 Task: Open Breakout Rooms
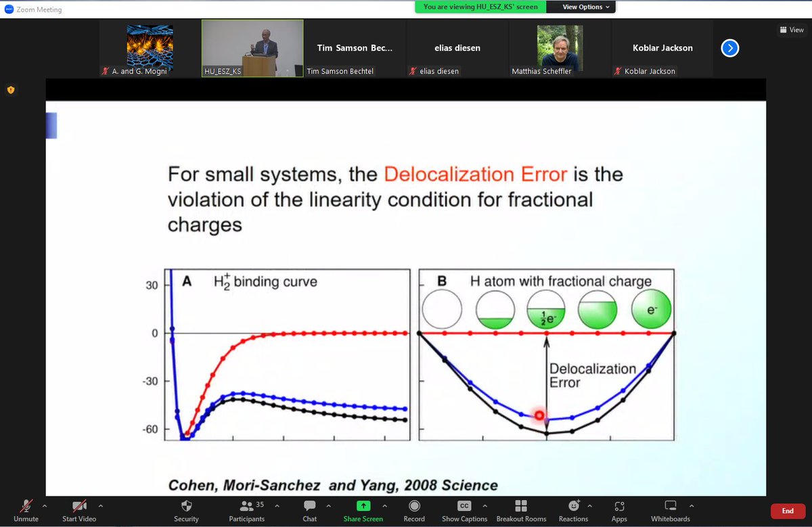521,510
